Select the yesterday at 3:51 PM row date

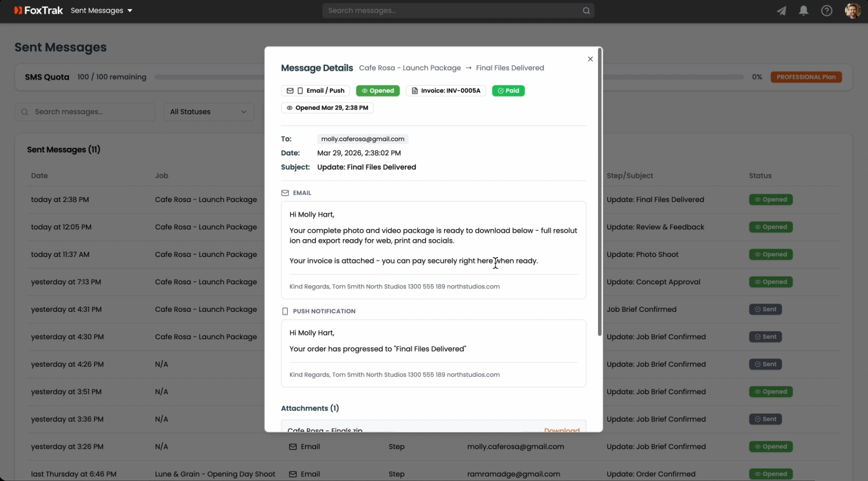tap(66, 392)
